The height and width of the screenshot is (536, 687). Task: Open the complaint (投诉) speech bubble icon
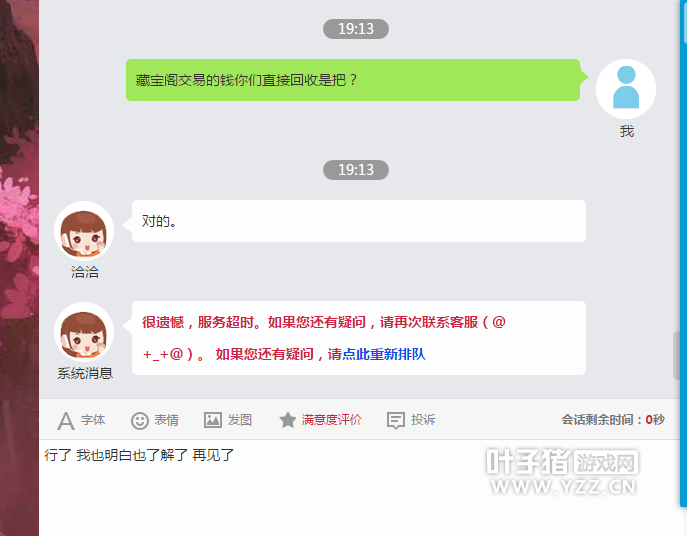coord(396,420)
